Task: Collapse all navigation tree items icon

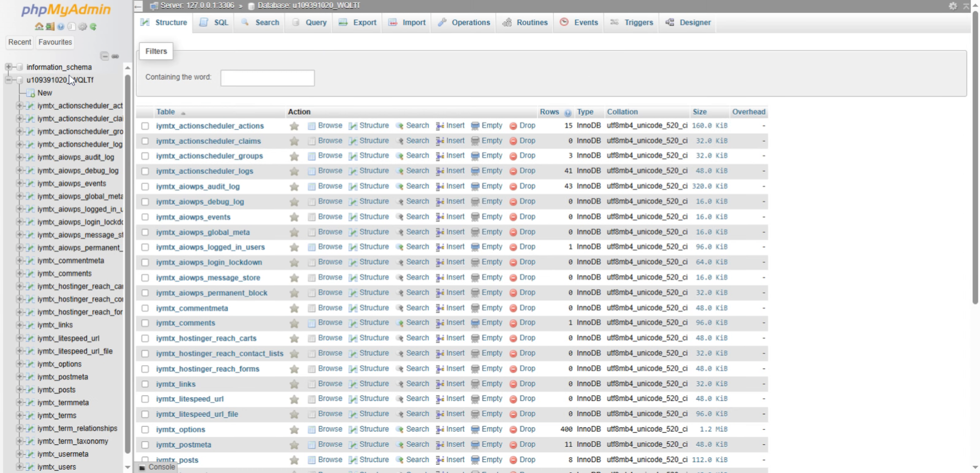Action: click(105, 56)
